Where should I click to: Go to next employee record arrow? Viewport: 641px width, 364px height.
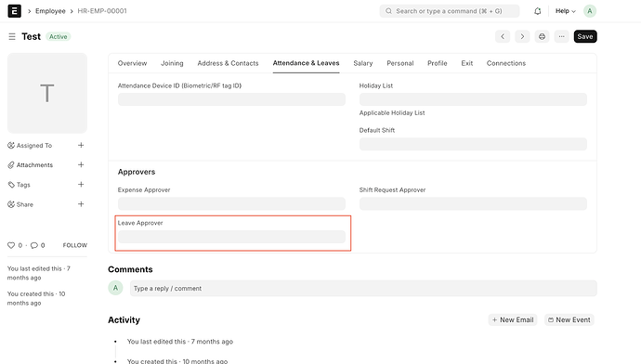tap(522, 36)
